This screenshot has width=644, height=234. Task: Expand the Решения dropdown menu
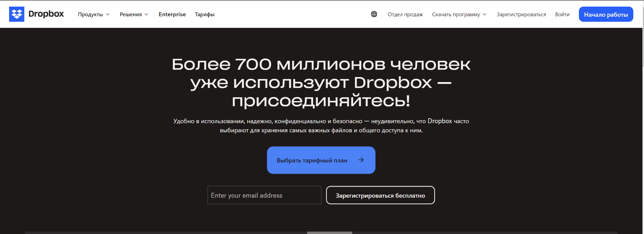tap(134, 14)
